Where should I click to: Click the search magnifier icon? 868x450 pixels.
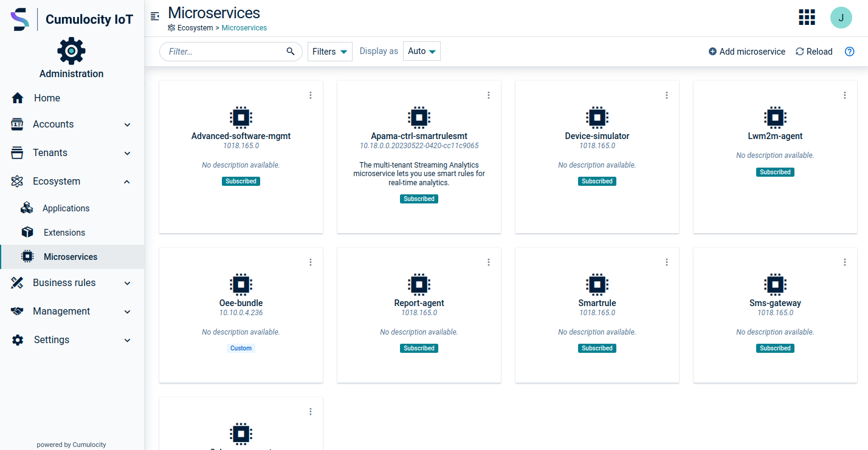tap(291, 52)
